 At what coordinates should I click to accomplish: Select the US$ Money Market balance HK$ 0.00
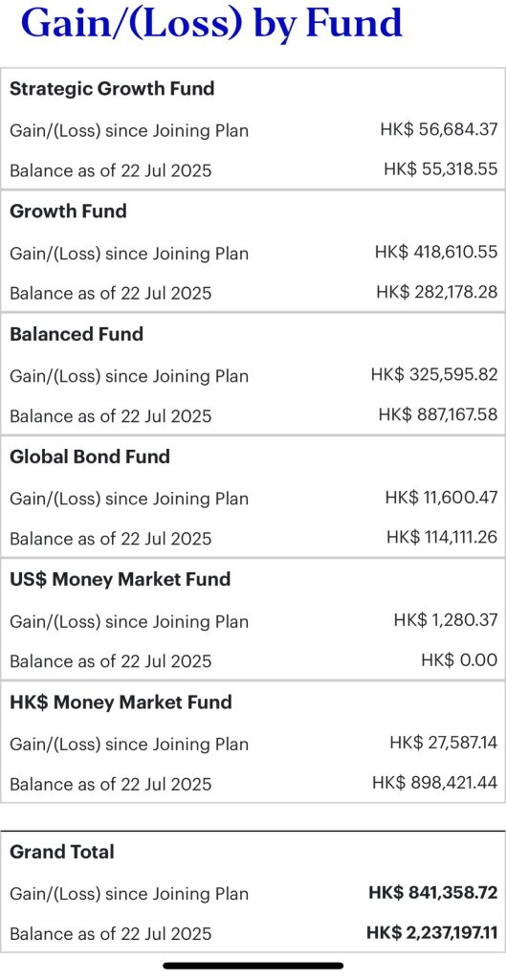[460, 660]
